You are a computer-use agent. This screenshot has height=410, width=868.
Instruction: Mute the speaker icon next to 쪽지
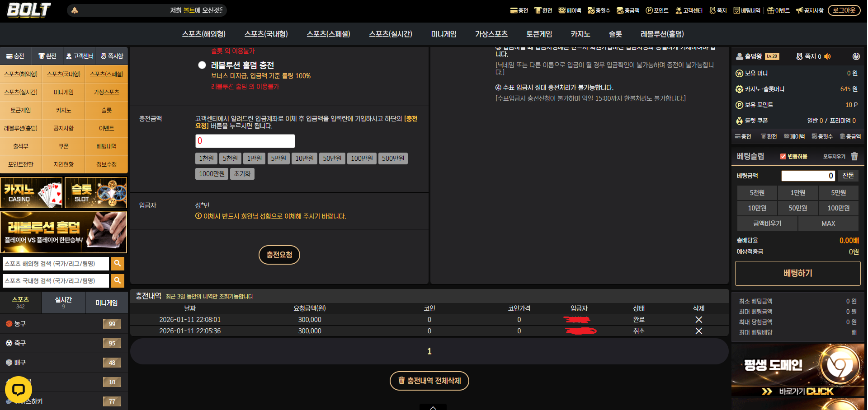tap(827, 56)
